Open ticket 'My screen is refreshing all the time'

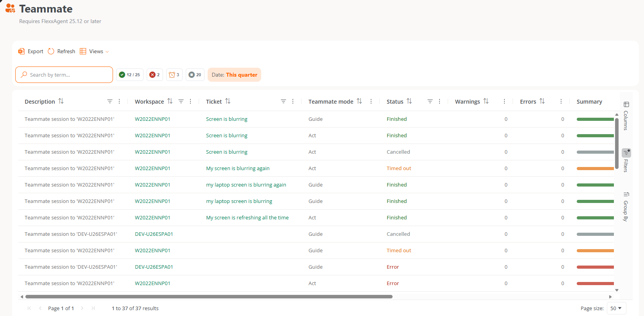tap(247, 217)
